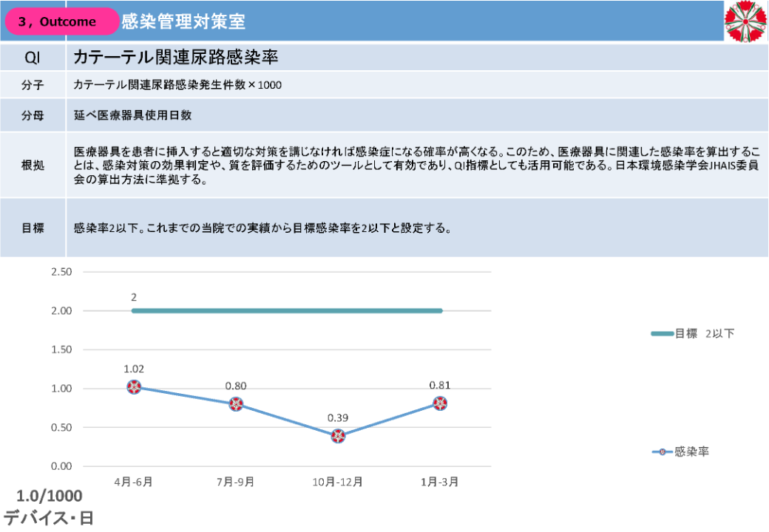Click the 0.39 data label
The height and width of the screenshot is (532, 769).
[338, 417]
